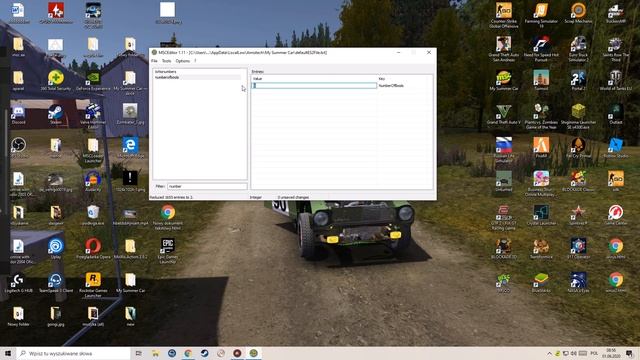
Task: Open the Tools menu in MSCEditor
Action: pos(167,61)
